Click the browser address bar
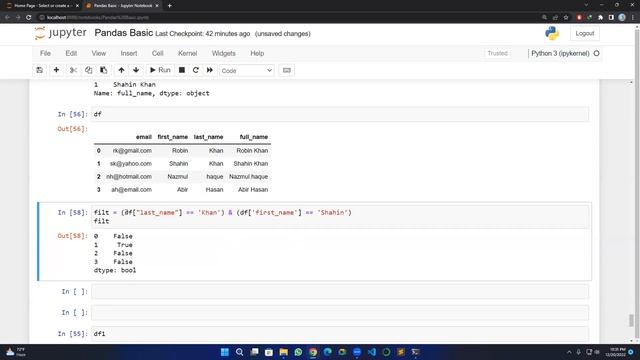Screen dimensions: 640x360 click(286, 18)
